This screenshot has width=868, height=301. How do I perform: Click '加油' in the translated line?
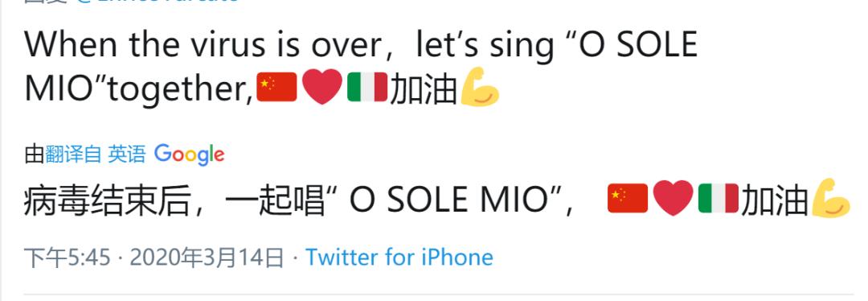tap(775, 200)
